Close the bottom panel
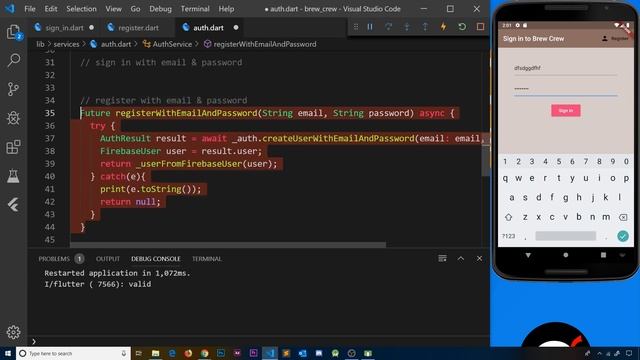 coord(480,258)
